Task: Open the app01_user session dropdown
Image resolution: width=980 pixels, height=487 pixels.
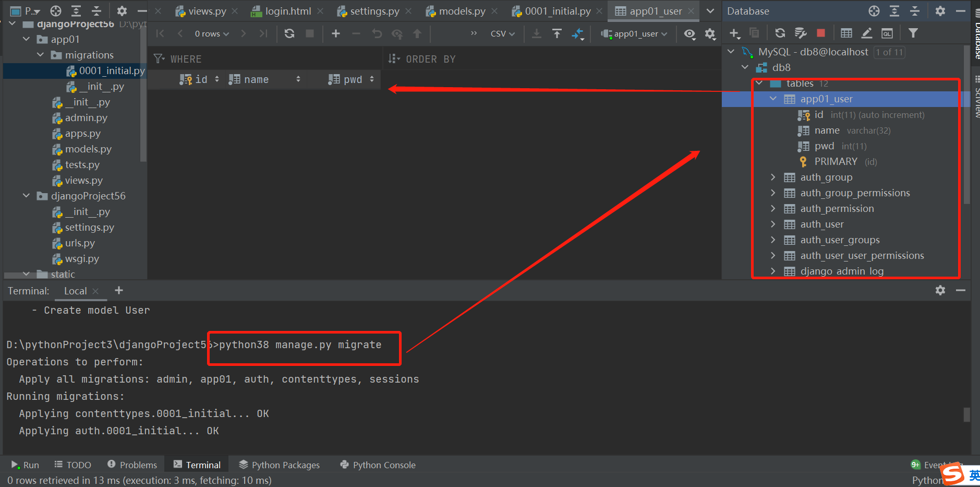Action: pos(634,34)
